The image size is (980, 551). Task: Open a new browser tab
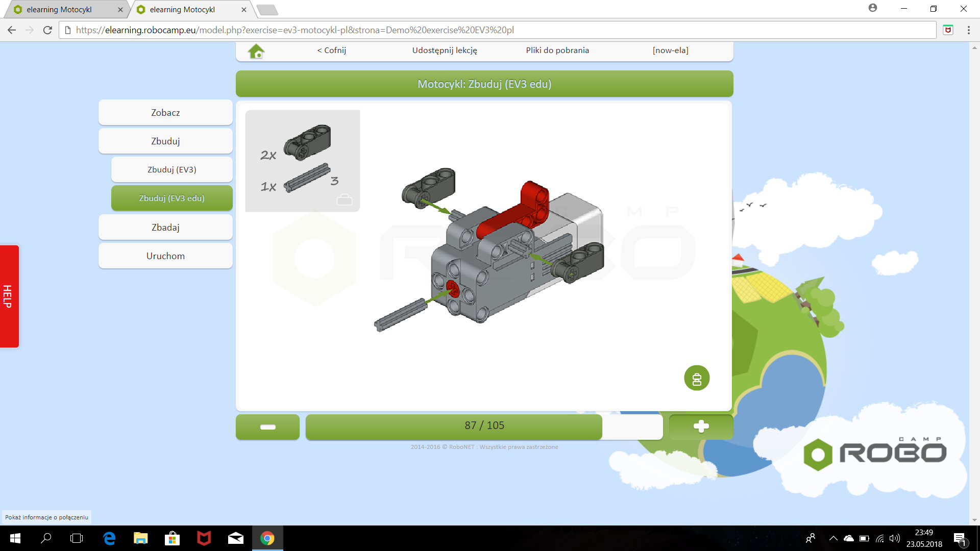coord(267,10)
